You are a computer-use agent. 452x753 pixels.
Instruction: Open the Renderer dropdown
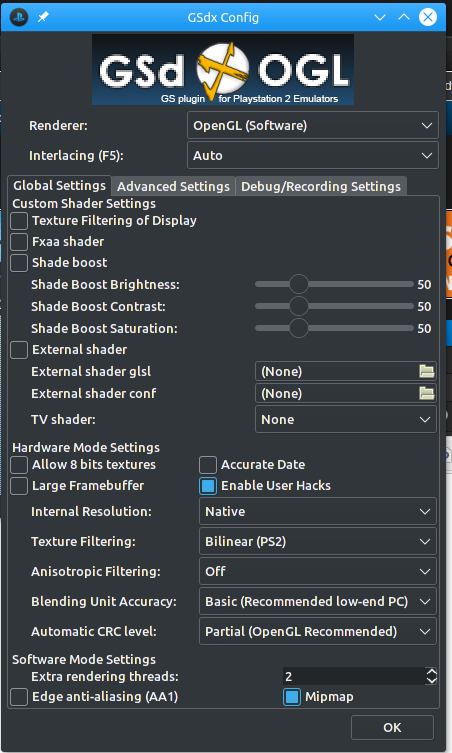pos(313,126)
